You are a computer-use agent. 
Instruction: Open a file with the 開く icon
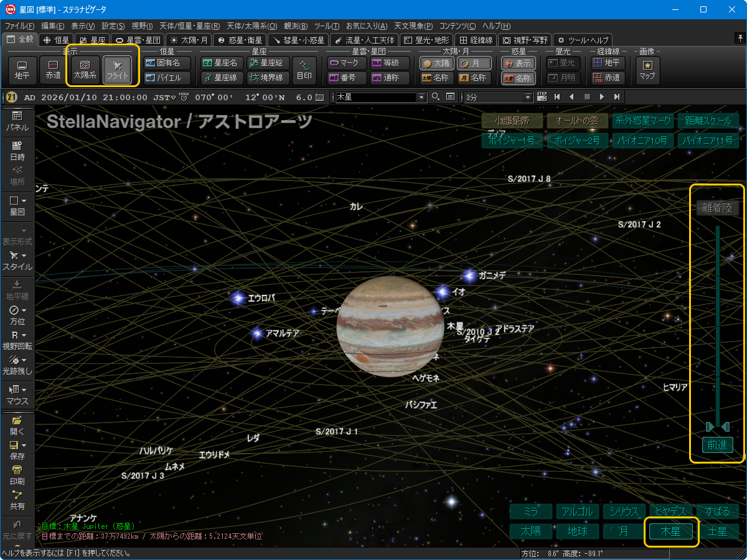17,425
